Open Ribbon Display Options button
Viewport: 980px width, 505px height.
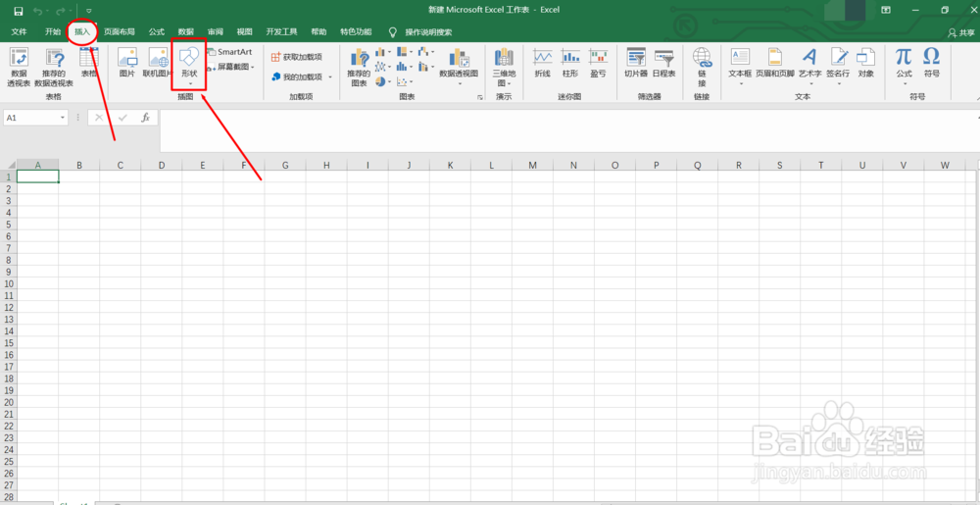coord(886,10)
